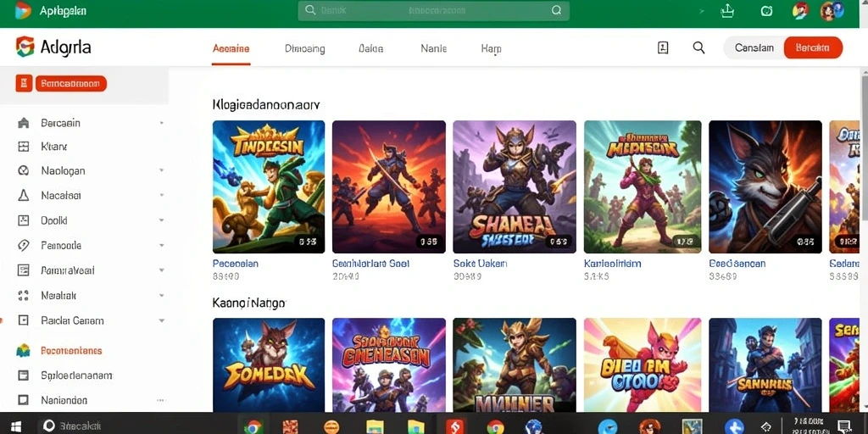This screenshot has width=868, height=434.
Task: Click the colored icon for Bocomeentanes
Action: (x=23, y=350)
